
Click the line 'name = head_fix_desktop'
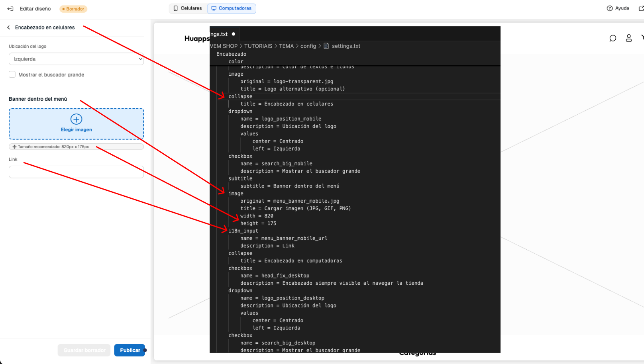[x=275, y=276]
